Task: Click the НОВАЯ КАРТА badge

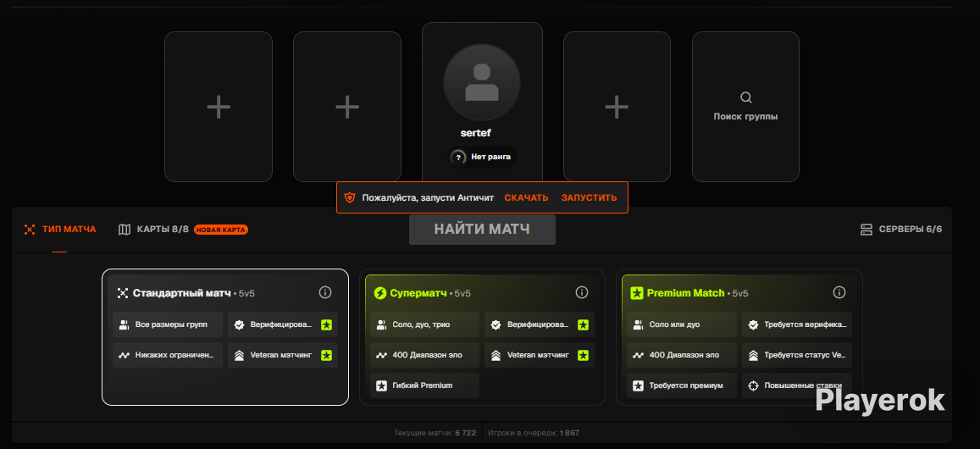Action: point(221,230)
